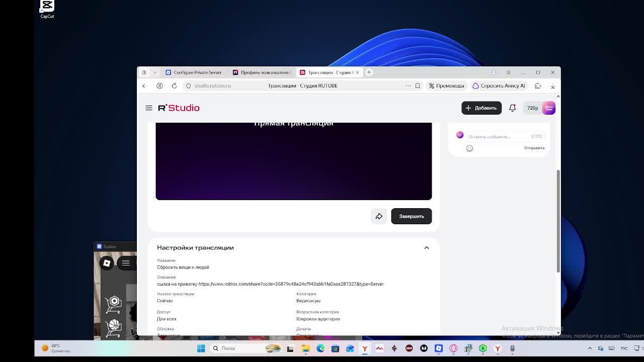644x362 pixels.
Task: Open a new browser tab
Action: pyautogui.click(x=369, y=72)
